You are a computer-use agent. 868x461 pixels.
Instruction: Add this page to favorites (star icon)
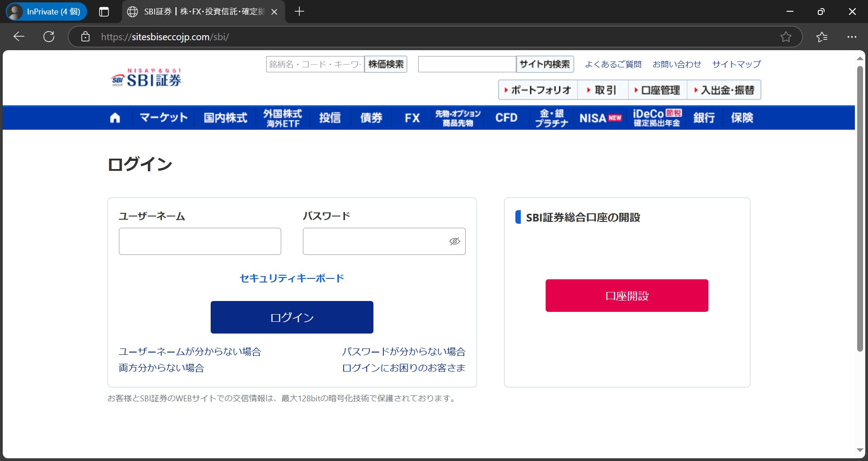pos(786,37)
